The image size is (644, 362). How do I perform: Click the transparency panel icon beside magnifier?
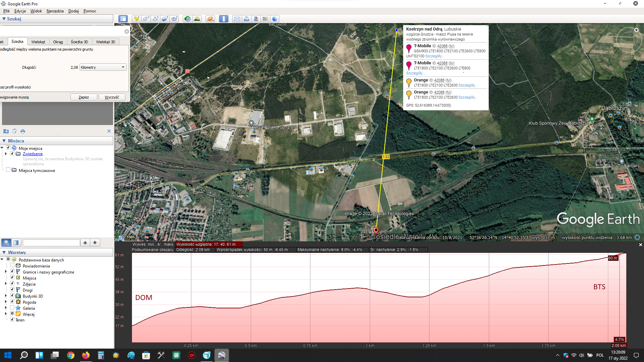[x=16, y=242]
